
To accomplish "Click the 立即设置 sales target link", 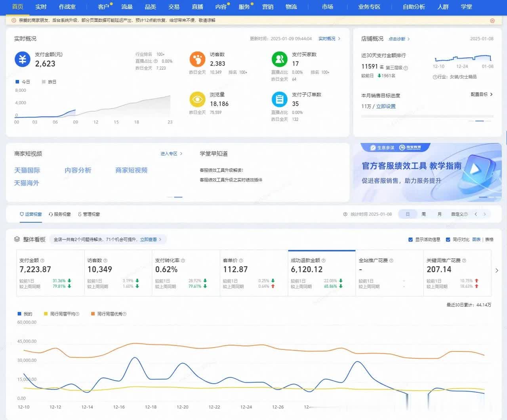I will [x=386, y=106].
